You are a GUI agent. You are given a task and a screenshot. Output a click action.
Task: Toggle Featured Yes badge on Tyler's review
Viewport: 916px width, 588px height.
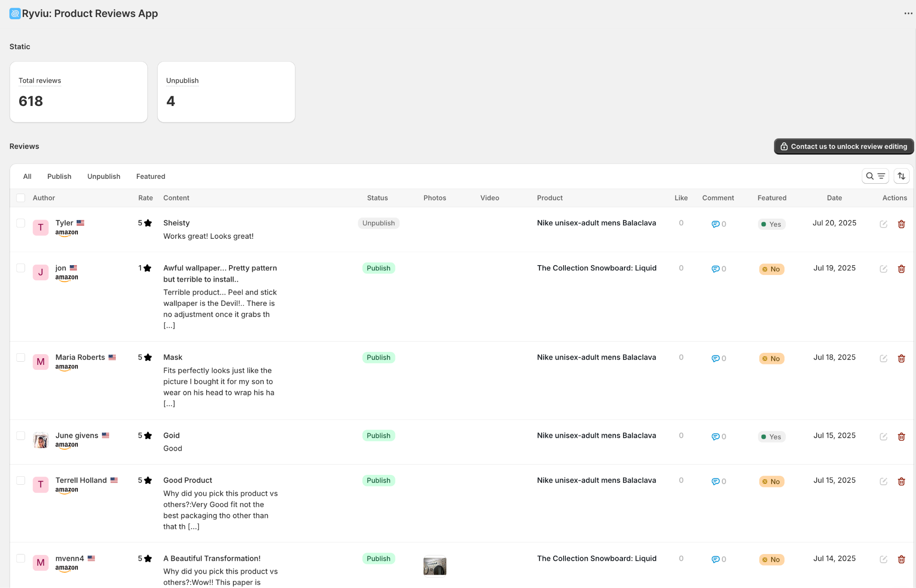pos(772,224)
